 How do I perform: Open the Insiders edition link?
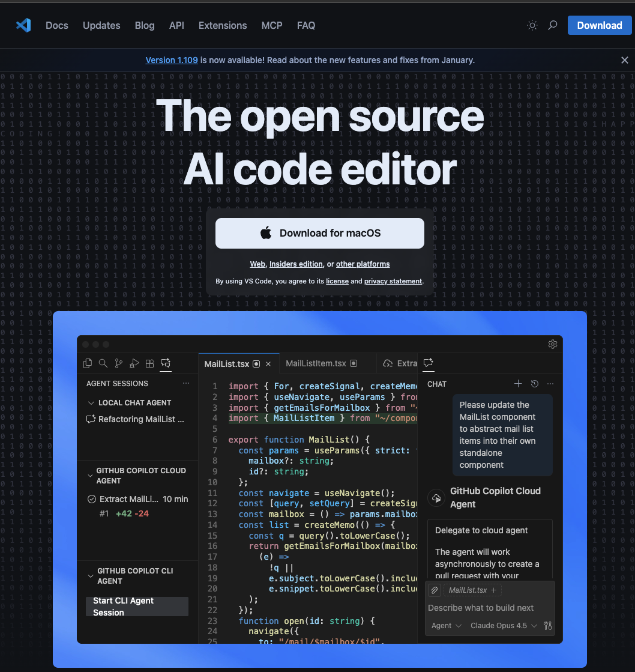pyautogui.click(x=296, y=264)
